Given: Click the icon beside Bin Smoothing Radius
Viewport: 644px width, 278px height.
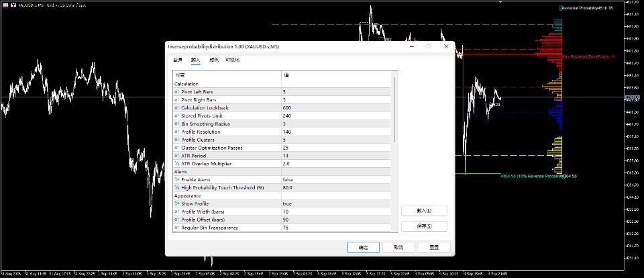Looking at the screenshot, I should [176, 124].
